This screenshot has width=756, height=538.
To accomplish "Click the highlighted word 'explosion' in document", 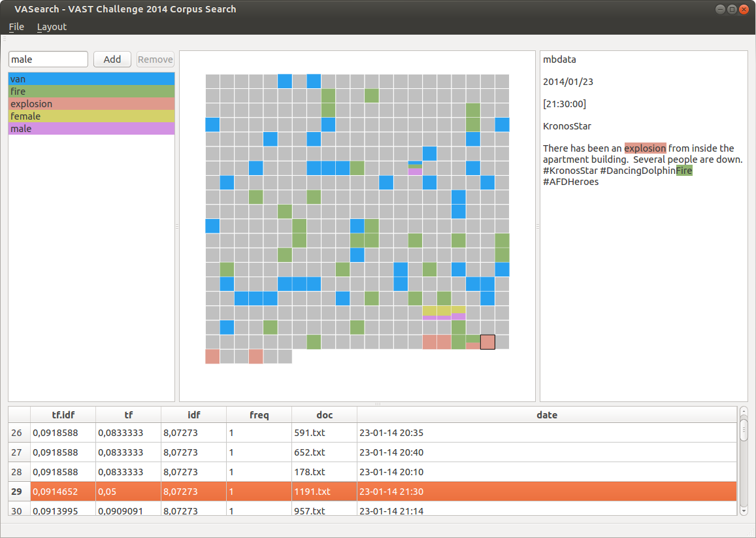I will pos(645,148).
